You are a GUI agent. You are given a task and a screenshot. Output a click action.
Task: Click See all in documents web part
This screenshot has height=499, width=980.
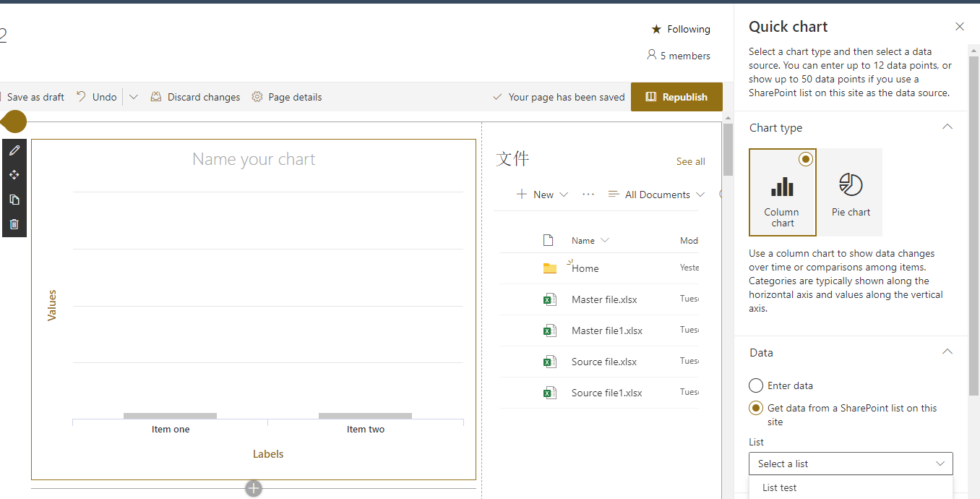pos(690,161)
